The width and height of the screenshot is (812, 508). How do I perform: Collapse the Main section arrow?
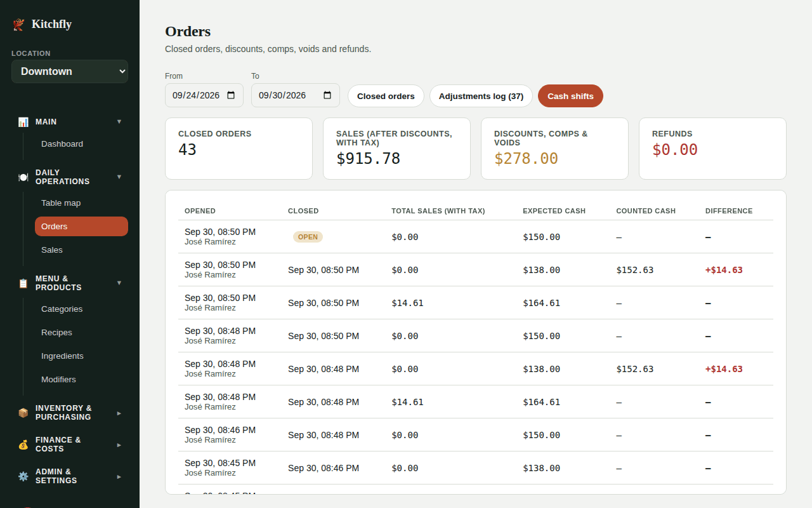119,121
